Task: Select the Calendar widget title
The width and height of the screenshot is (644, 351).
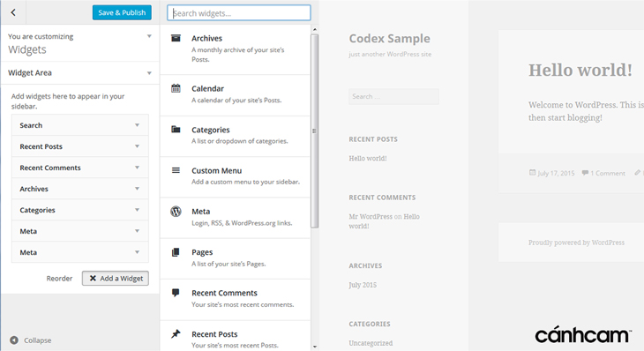Action: coord(207,88)
